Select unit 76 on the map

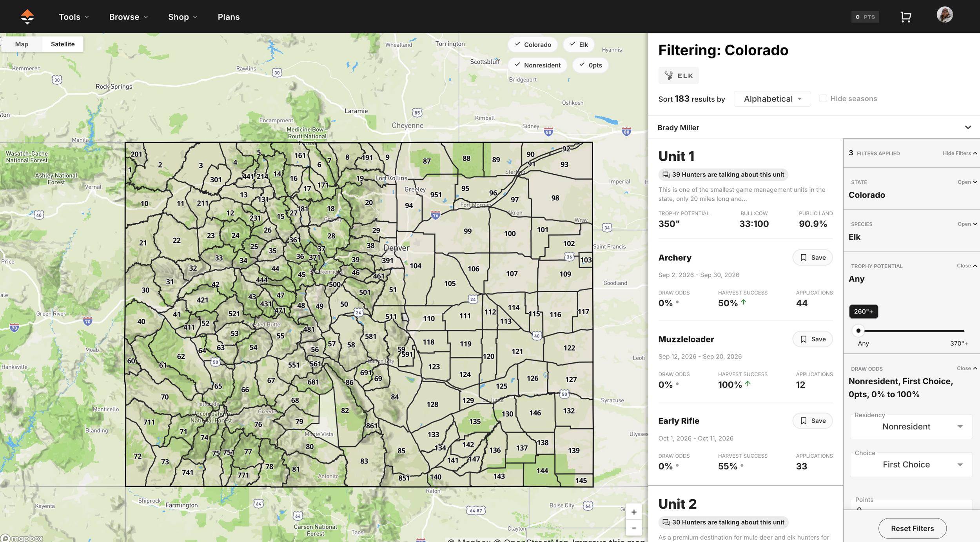click(x=258, y=424)
